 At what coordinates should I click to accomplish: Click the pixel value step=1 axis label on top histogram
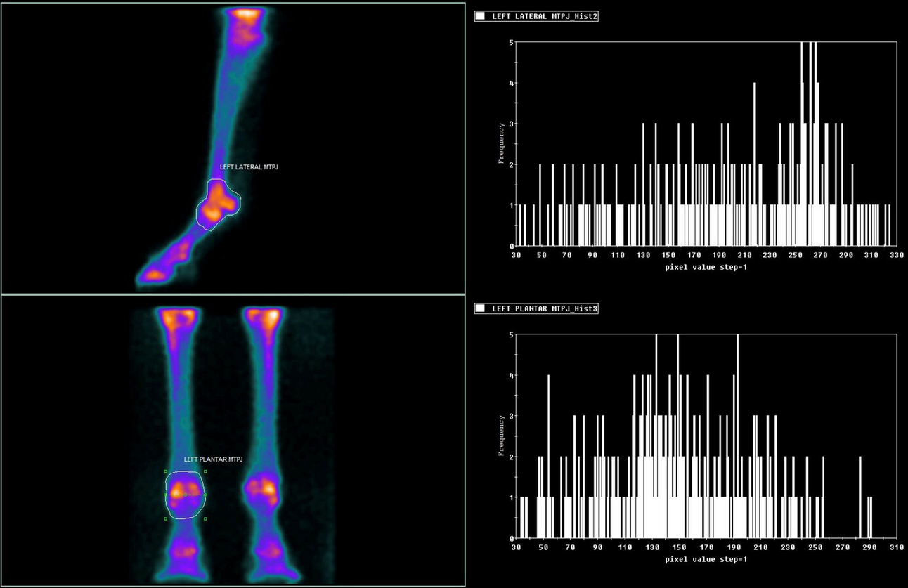[707, 267]
